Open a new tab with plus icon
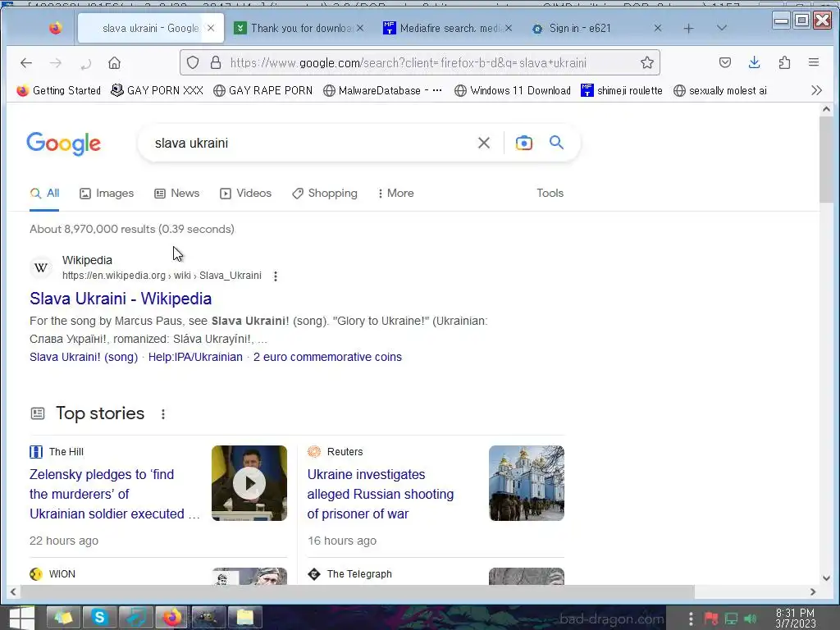840x630 pixels. click(x=689, y=29)
